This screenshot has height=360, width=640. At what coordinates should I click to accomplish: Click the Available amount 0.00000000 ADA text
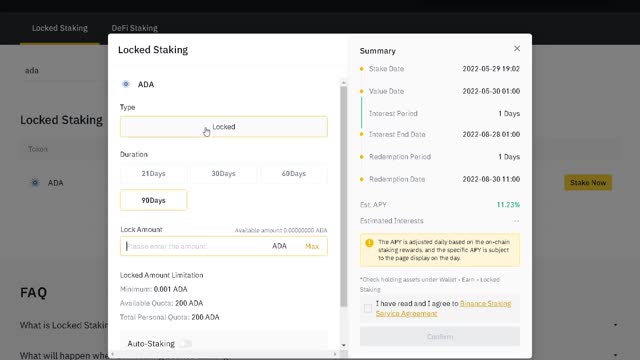click(281, 231)
